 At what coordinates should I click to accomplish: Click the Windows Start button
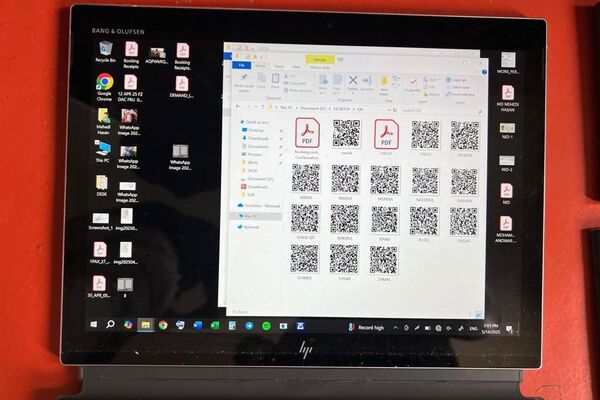pos(96,325)
